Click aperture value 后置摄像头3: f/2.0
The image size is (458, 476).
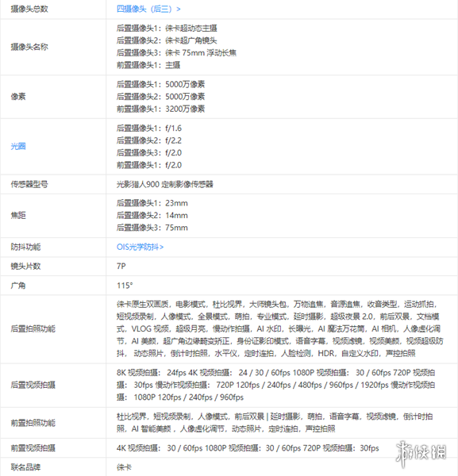tap(149, 152)
